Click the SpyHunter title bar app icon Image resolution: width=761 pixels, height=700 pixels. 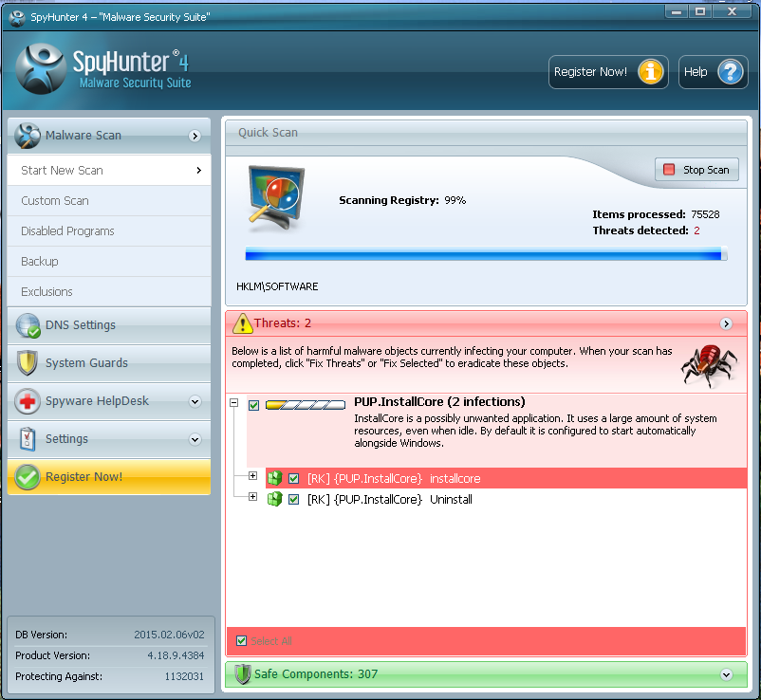tap(17, 17)
